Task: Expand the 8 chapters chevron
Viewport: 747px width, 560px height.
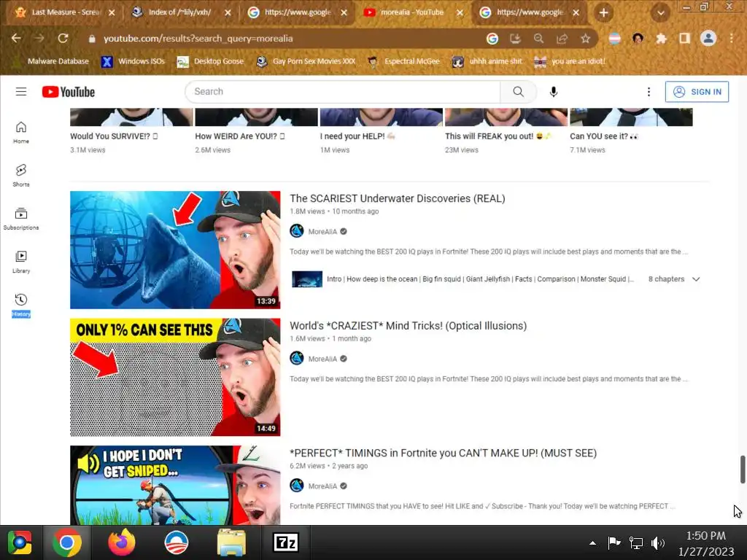Action: (x=696, y=279)
